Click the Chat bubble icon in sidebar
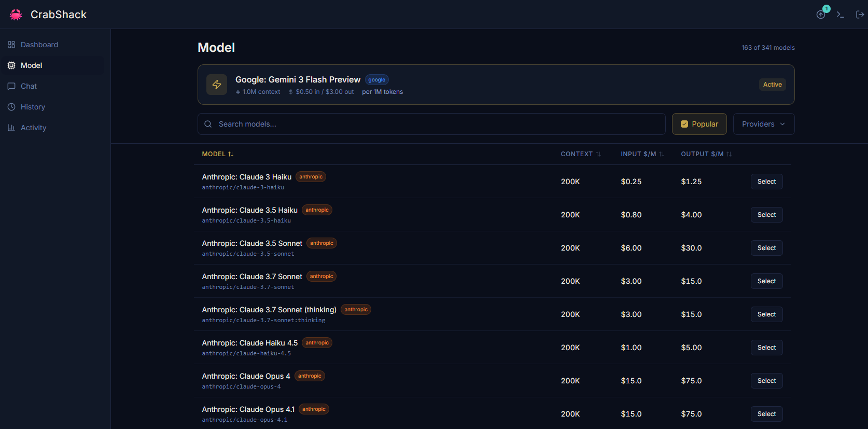 click(x=11, y=86)
